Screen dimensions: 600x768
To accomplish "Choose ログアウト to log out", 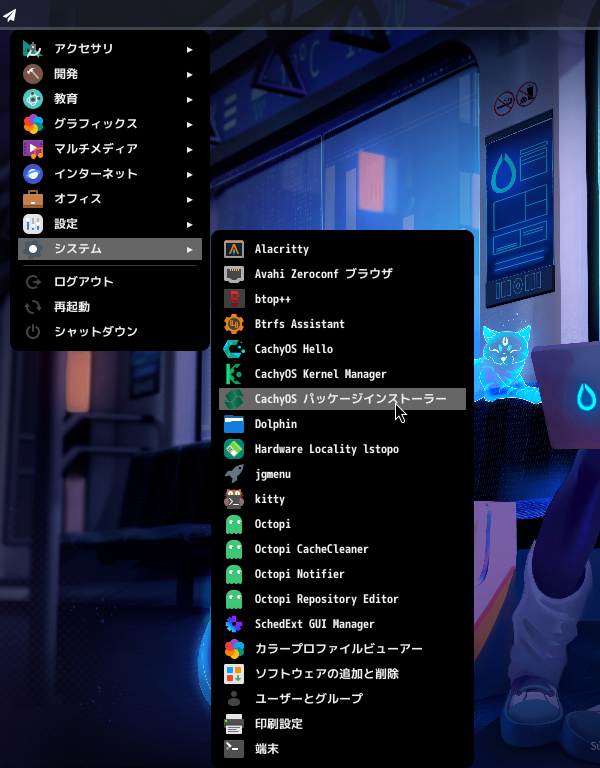I will 110,282.
